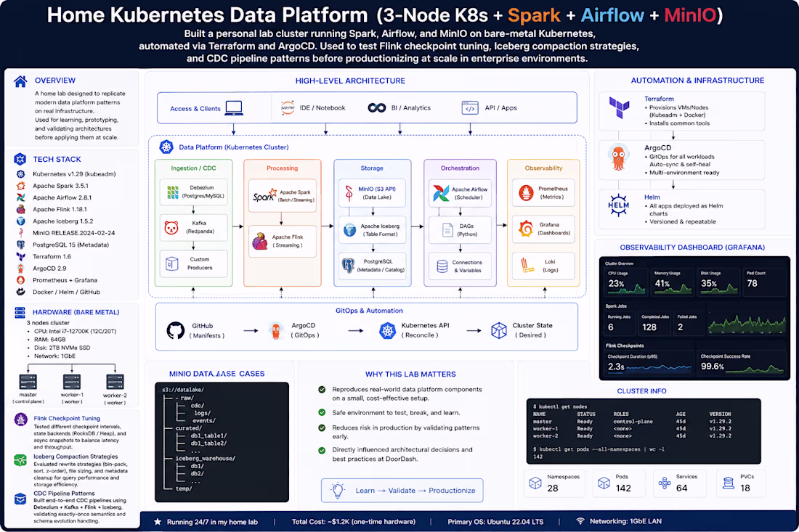Screen dimensions: 799x532
Task: Click the ArgoCD octopus icon in Automation panel
Action: point(619,157)
